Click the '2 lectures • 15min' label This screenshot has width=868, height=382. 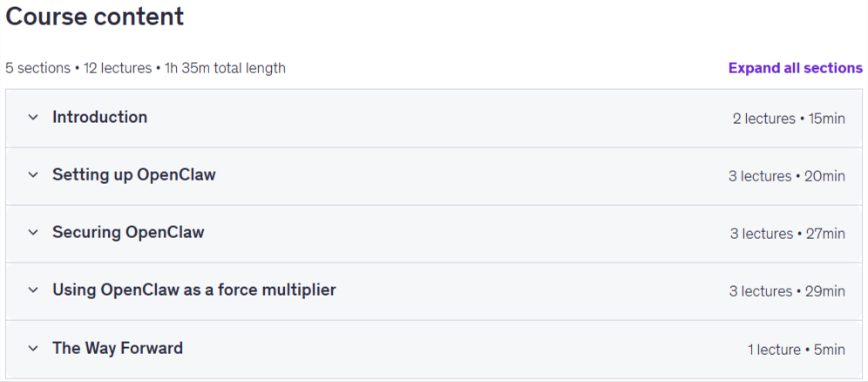[789, 119]
